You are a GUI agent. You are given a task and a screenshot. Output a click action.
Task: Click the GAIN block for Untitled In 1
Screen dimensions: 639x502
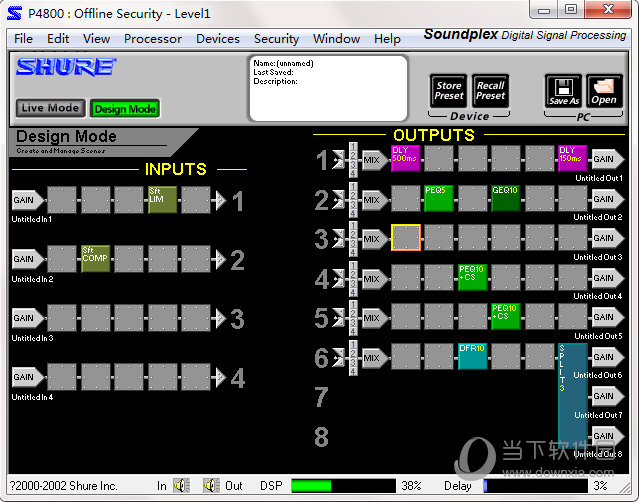(27, 200)
